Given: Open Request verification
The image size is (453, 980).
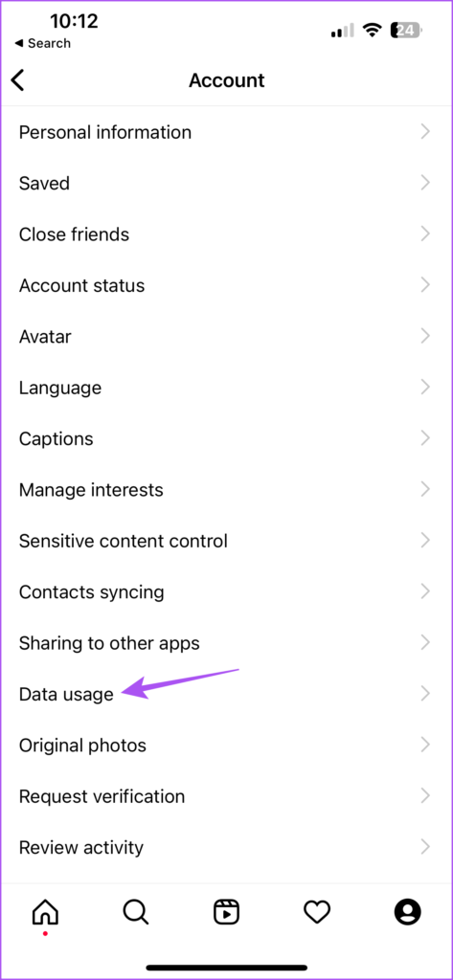Looking at the screenshot, I should pyautogui.click(x=226, y=796).
